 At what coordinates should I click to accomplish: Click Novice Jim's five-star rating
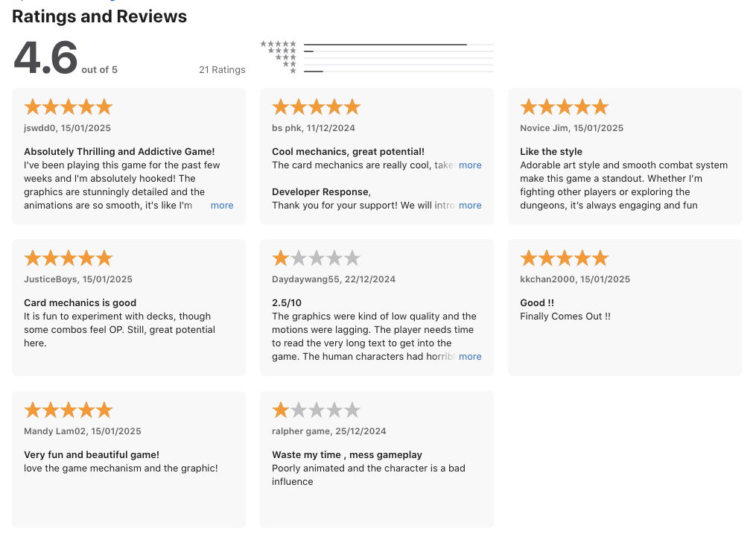[x=564, y=107]
